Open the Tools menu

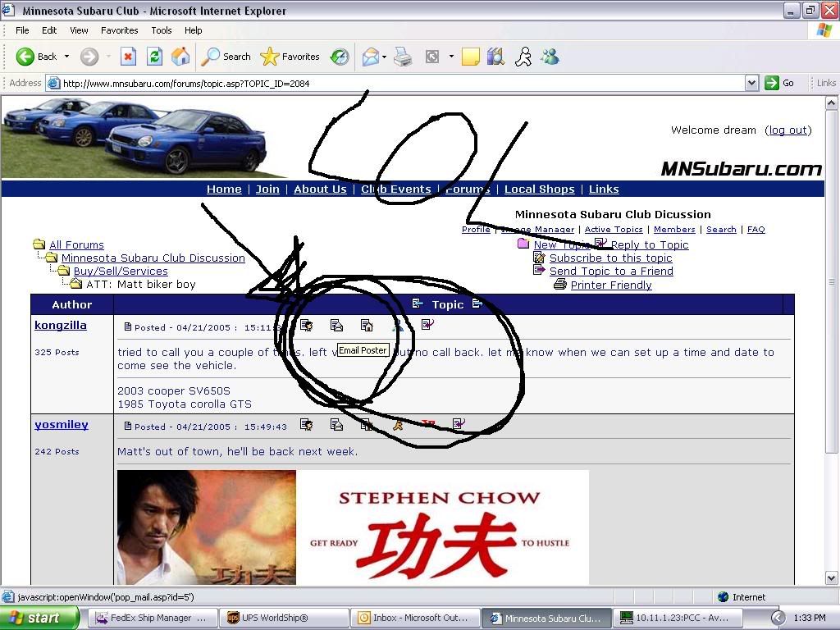click(x=162, y=30)
